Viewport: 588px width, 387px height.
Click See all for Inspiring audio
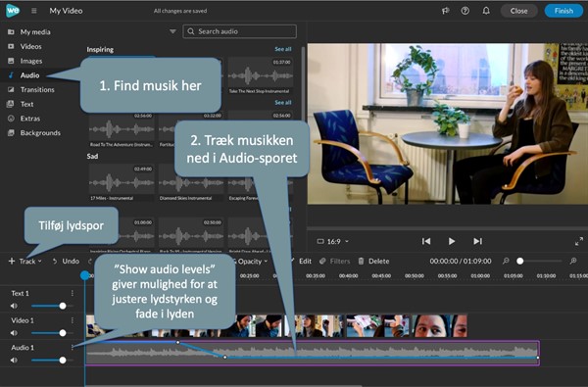(x=283, y=49)
